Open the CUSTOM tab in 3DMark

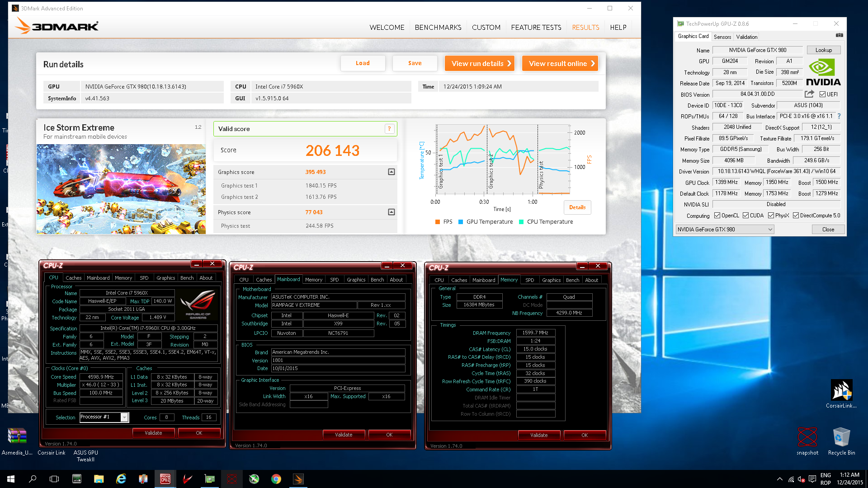486,28
